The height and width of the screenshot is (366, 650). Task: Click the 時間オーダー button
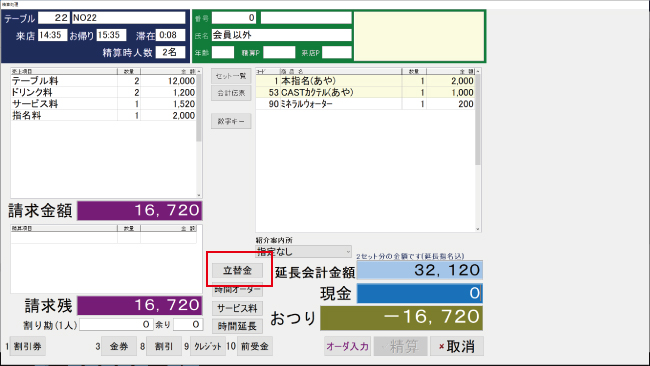pyautogui.click(x=238, y=289)
